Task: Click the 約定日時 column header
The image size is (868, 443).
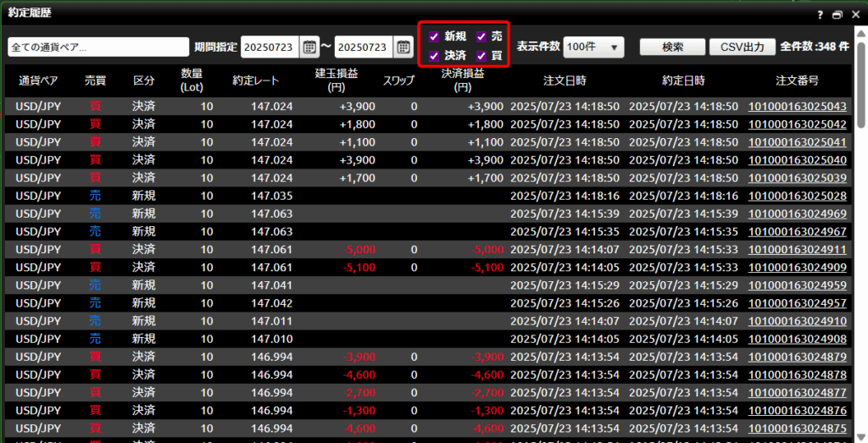Action: 683,80
